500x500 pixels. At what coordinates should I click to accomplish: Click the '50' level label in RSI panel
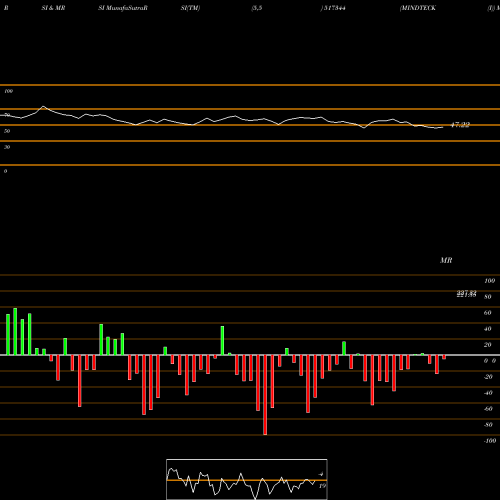[x=7, y=131]
